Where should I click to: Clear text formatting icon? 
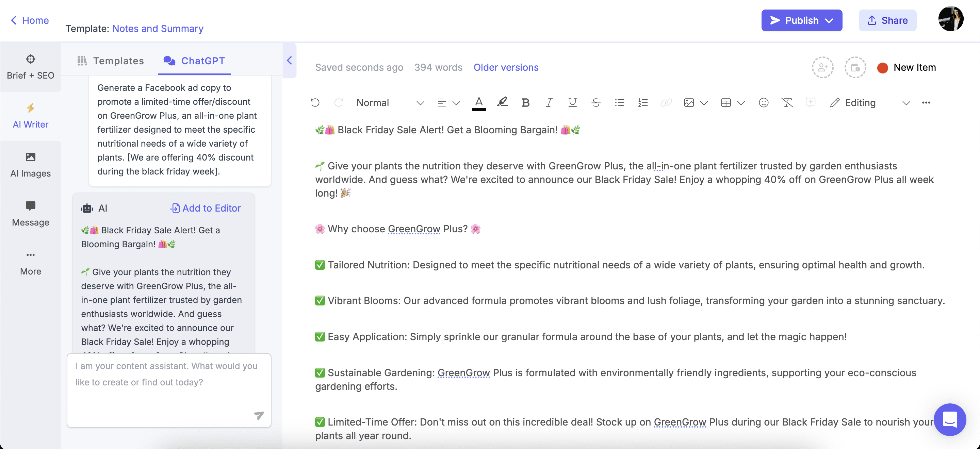(787, 103)
